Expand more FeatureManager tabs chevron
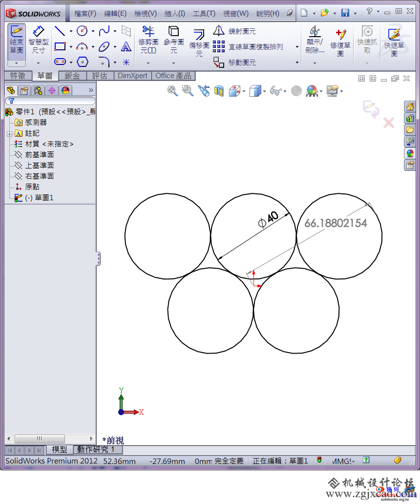This screenshot has width=420, height=504. (x=91, y=90)
